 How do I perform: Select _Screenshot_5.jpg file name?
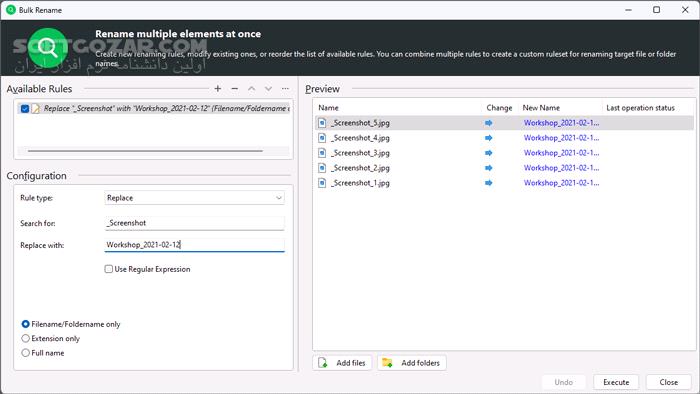coord(360,123)
